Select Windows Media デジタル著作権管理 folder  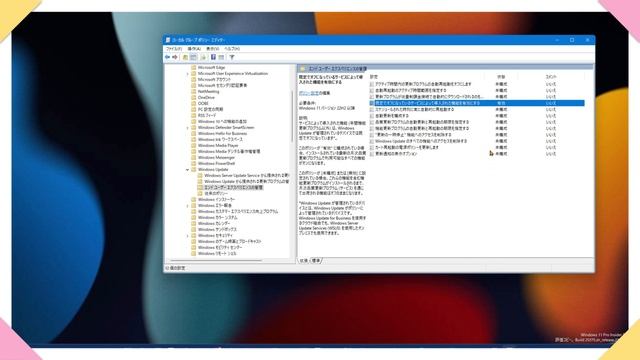point(229,151)
